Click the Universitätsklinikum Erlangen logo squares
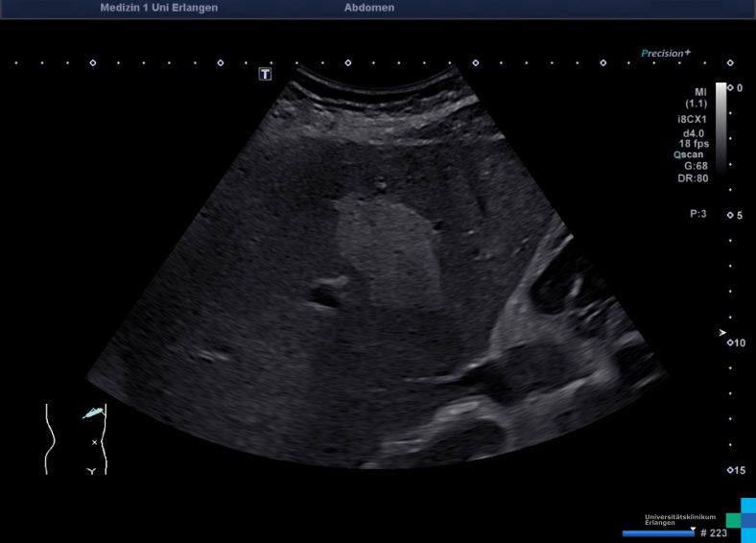756x543 pixels. (741, 518)
